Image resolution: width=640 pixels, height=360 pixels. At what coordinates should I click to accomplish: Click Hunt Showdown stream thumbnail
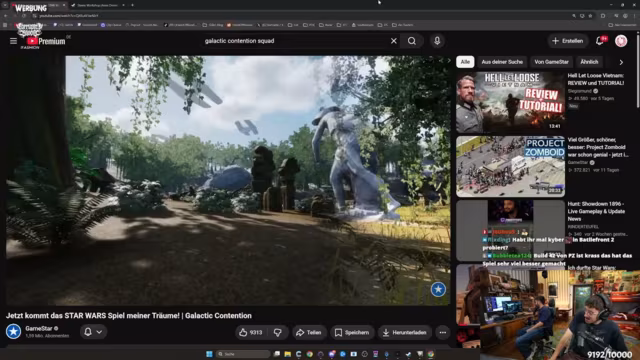tap(510, 230)
